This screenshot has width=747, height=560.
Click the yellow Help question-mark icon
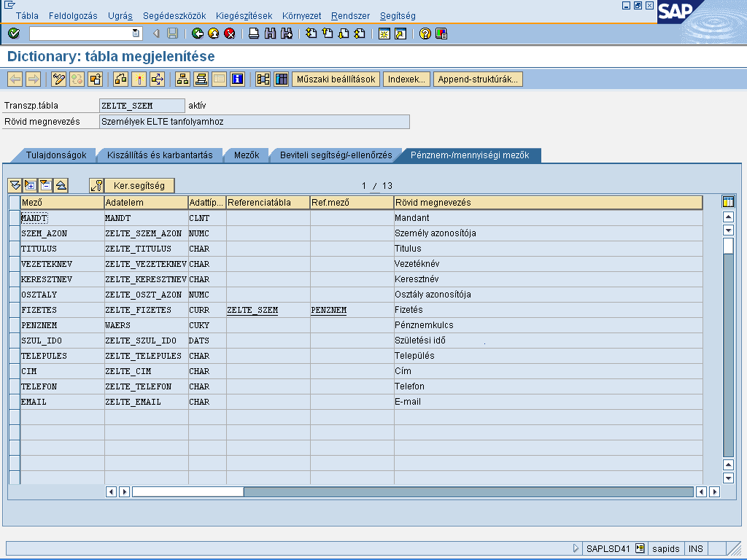point(425,34)
